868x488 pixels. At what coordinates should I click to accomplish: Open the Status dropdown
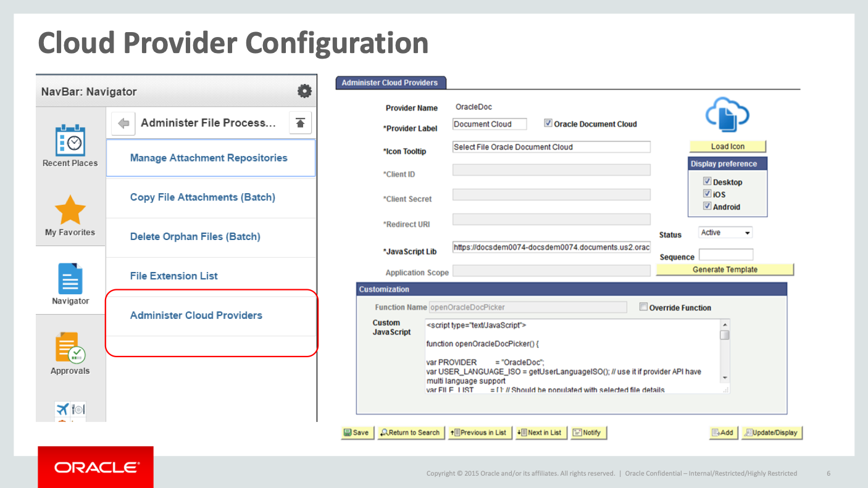pos(725,233)
